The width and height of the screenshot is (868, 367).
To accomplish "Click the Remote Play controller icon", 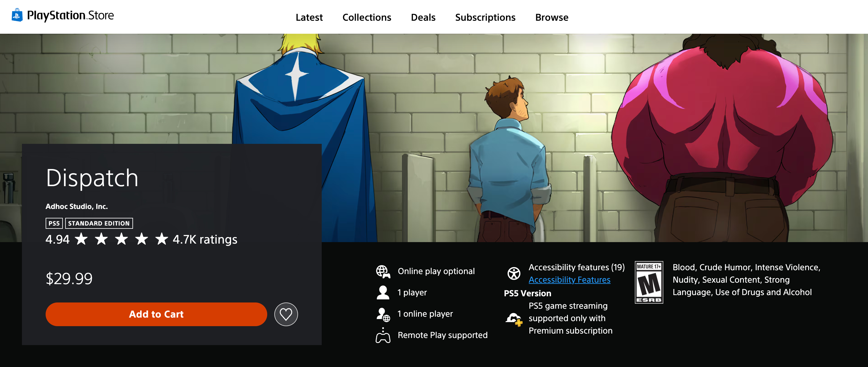I will point(383,335).
